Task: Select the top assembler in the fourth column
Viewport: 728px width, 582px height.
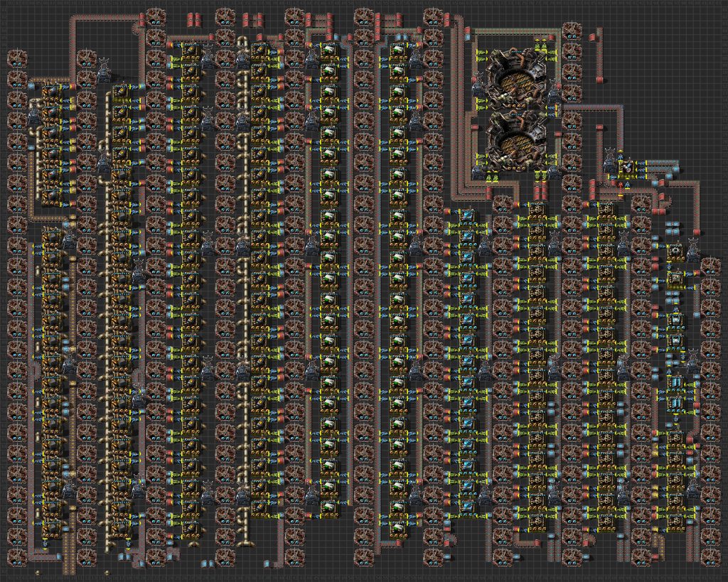Action: 259,50
